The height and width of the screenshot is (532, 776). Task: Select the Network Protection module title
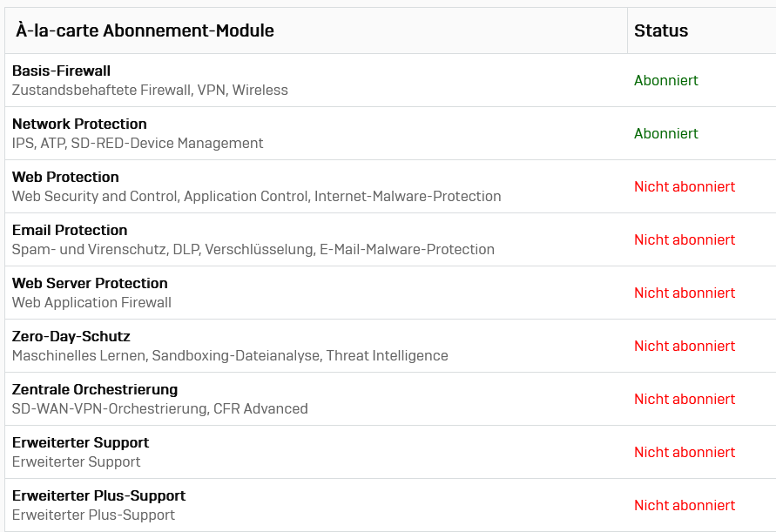[x=79, y=124]
